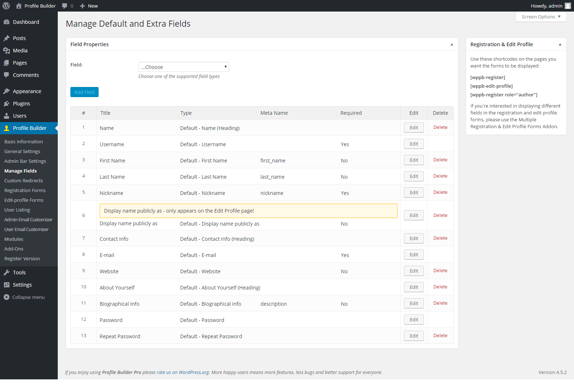
Task: Open the Profile Builder home icon
Action: coord(19,6)
